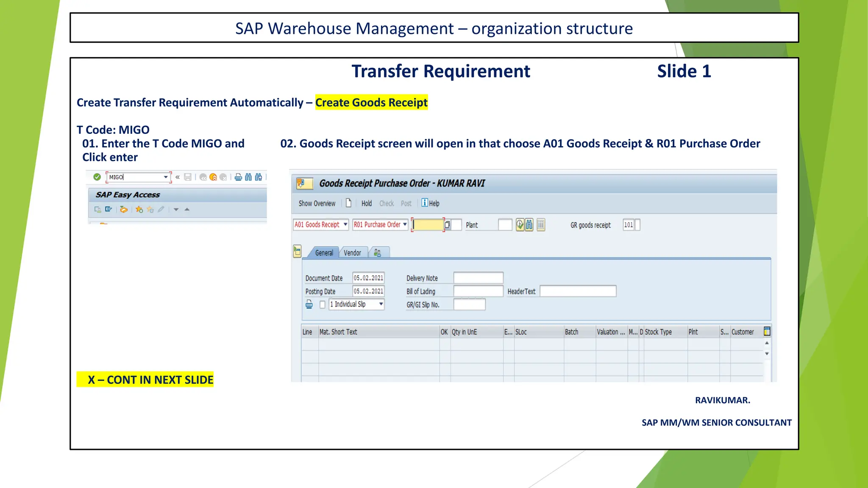Click the Bill of Lading input field

click(x=478, y=291)
